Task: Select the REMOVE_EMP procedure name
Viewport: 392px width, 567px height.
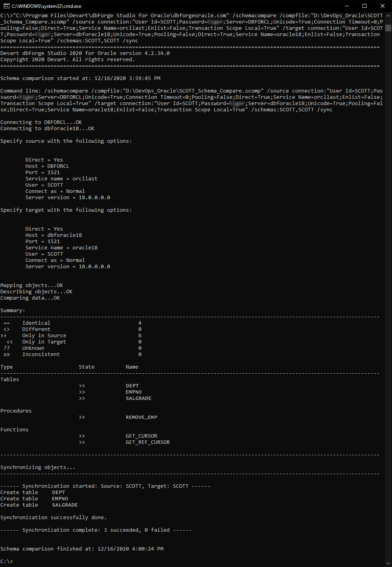Action: click(142, 417)
